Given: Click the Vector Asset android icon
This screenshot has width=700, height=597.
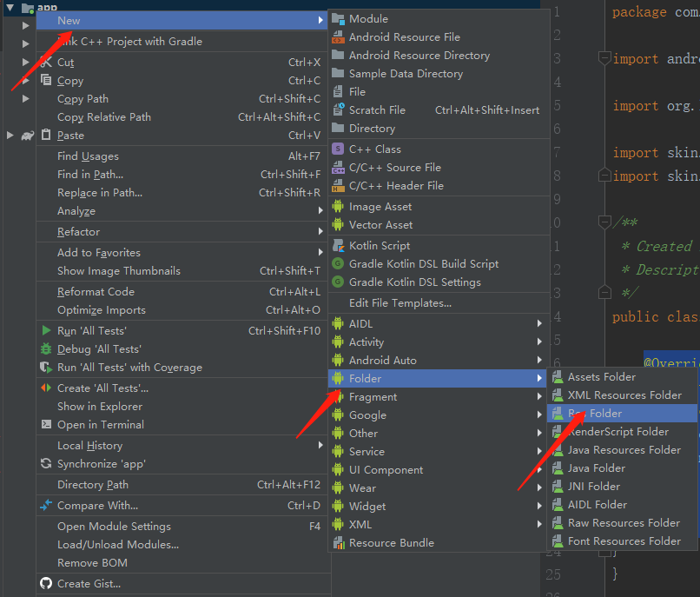Looking at the screenshot, I should pos(338,225).
